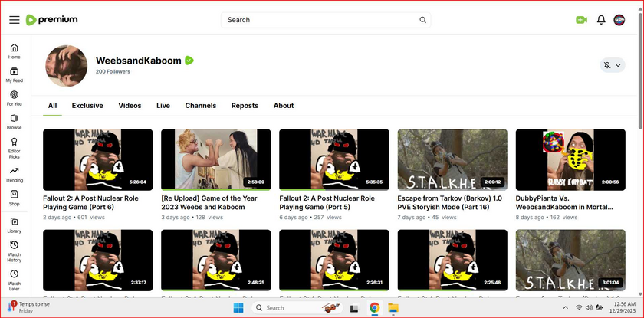Viewport: 644px width, 318px height.
Task: Open Watch History in the sidebar
Action: pos(15,249)
